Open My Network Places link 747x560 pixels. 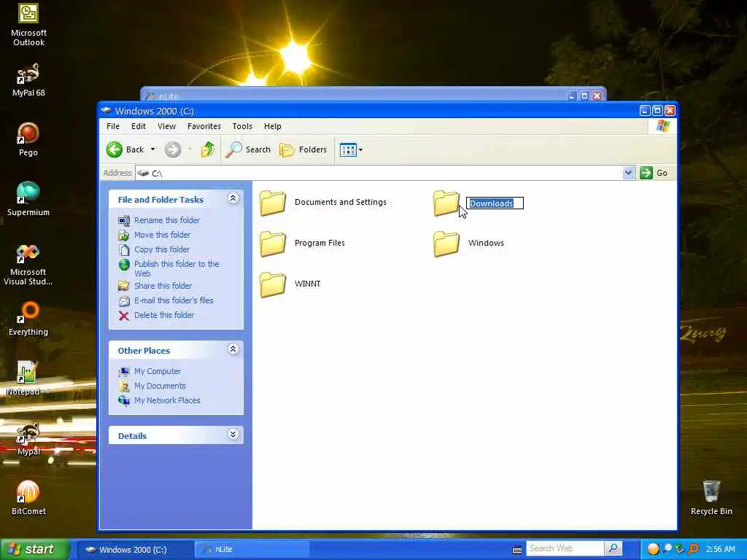(x=167, y=400)
